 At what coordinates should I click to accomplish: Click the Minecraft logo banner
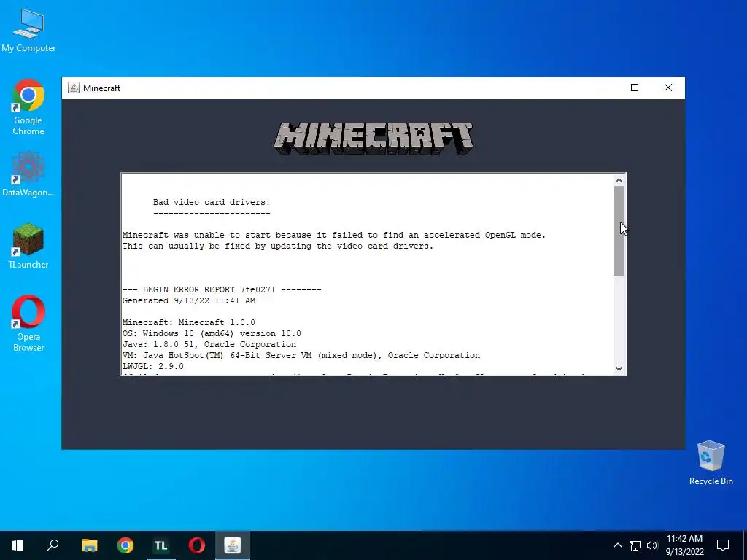[373, 138]
